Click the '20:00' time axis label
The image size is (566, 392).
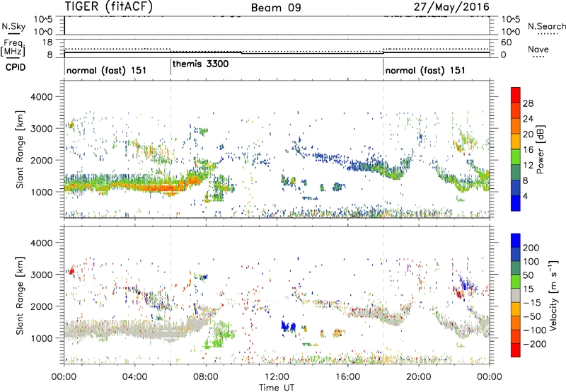pos(419,377)
